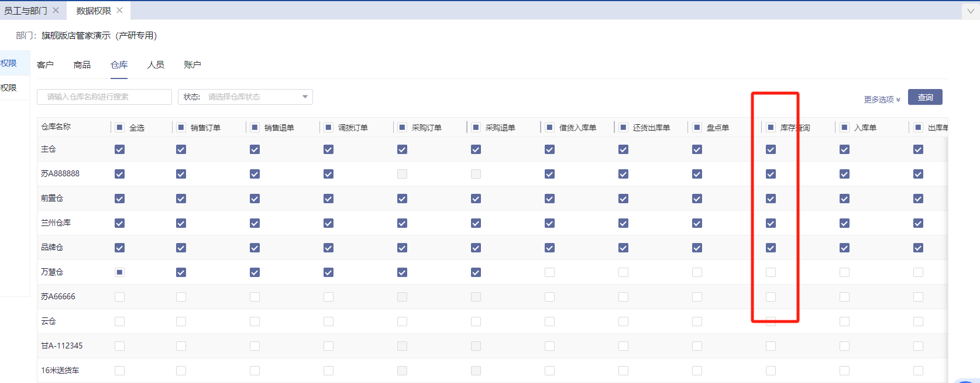
Task: Focus the warehouse name search field
Action: 104,97
